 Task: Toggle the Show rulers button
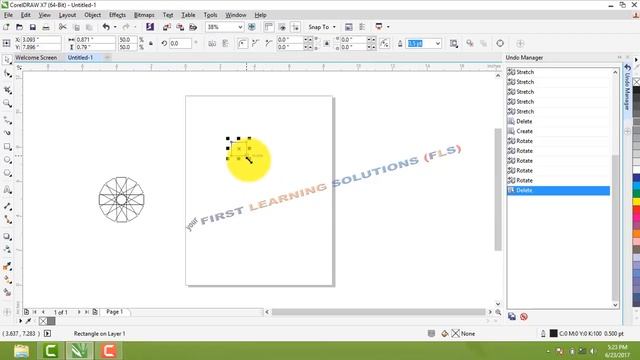coord(269,27)
